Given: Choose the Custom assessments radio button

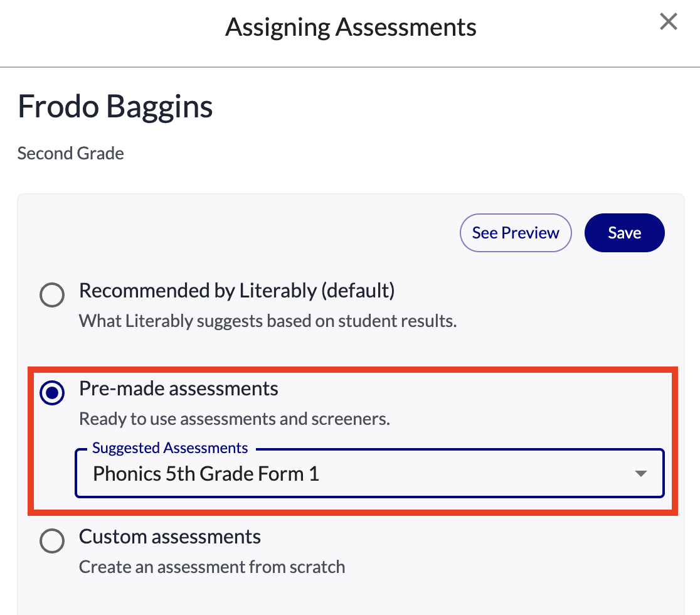Looking at the screenshot, I should 52,541.
